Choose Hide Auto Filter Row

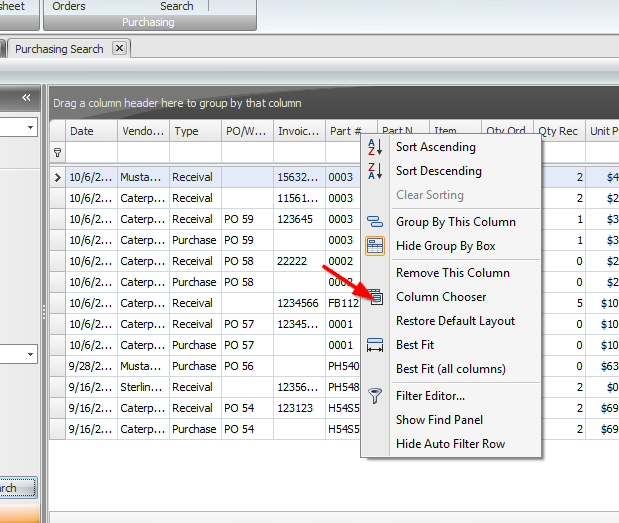tap(450, 444)
